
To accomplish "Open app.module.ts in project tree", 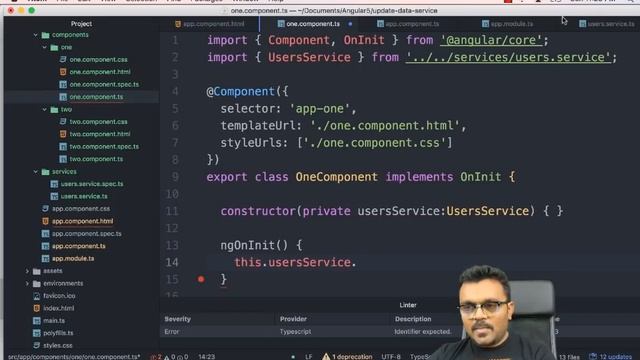I will pos(73,258).
